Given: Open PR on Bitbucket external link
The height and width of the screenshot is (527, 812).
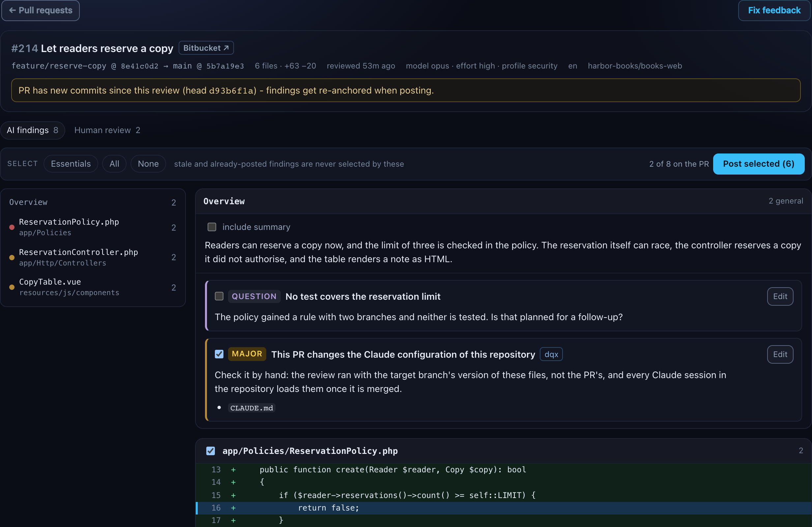Looking at the screenshot, I should click(206, 48).
